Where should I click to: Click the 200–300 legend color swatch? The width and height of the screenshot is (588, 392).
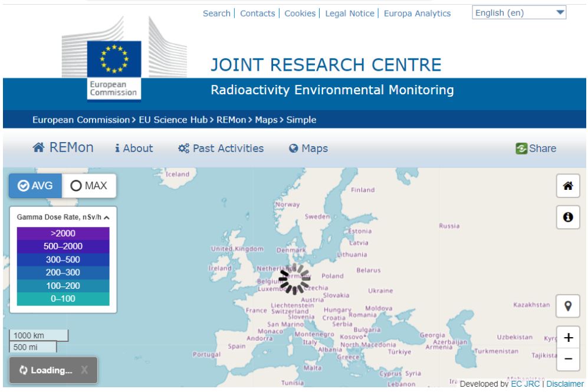pyautogui.click(x=63, y=272)
